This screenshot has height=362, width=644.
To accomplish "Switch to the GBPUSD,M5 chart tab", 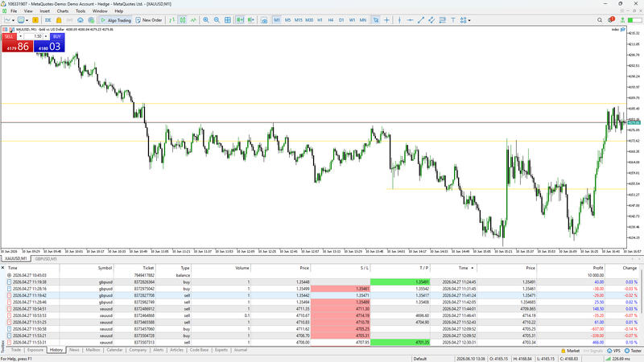I will coord(46,259).
